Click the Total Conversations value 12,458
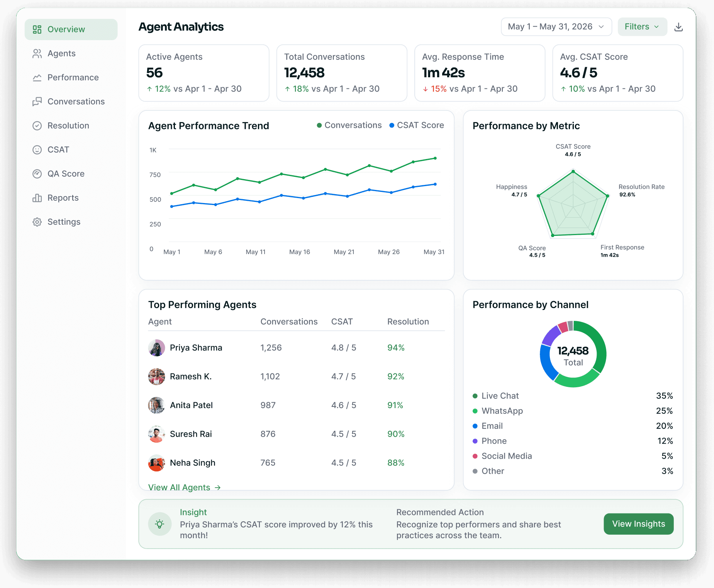 304,73
